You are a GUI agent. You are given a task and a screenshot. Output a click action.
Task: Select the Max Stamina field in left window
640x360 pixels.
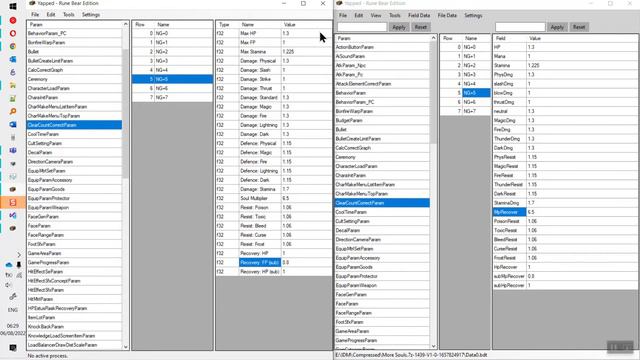260,51
